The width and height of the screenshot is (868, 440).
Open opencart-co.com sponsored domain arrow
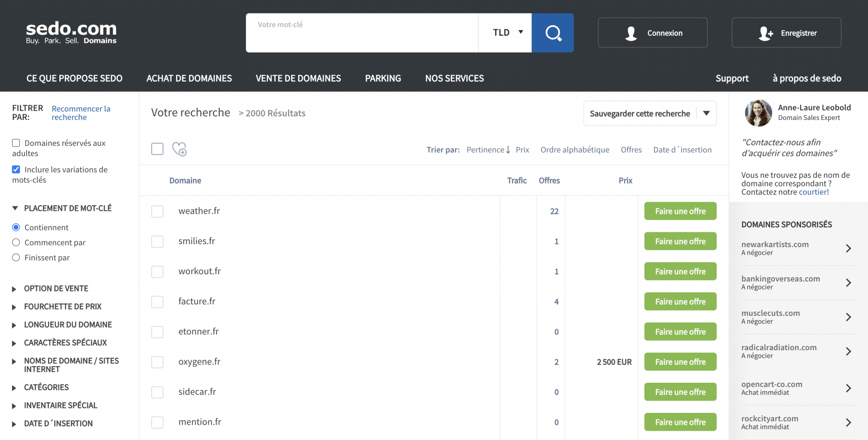[x=848, y=388]
